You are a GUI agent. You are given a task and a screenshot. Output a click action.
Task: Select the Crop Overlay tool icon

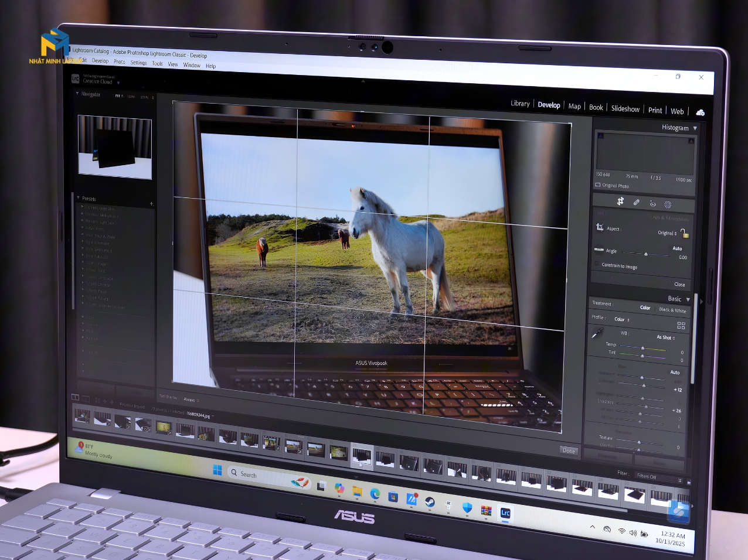point(620,202)
